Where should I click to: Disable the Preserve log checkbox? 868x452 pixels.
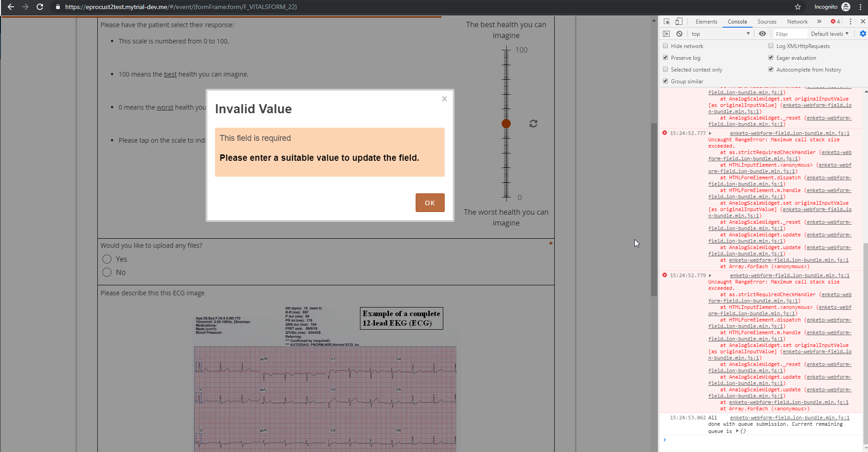(x=666, y=58)
